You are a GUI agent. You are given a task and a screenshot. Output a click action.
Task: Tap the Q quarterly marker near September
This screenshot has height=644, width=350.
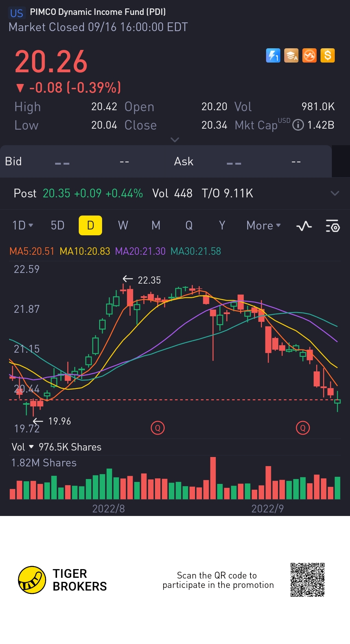pyautogui.click(x=303, y=428)
